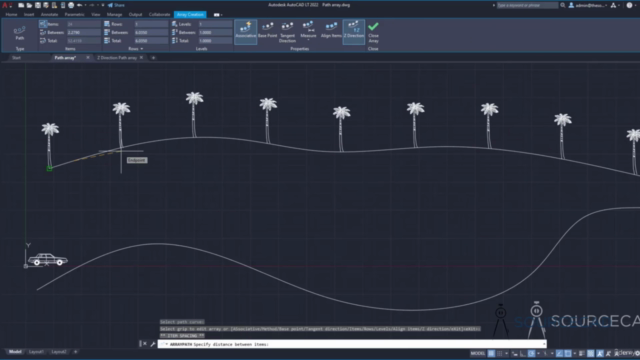Switch to the Layout2 tab

click(59, 351)
